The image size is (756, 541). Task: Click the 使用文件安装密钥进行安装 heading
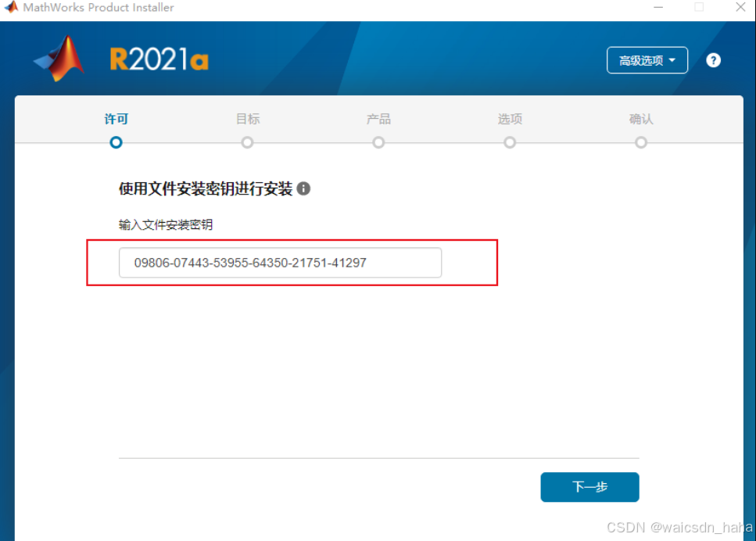click(x=206, y=188)
